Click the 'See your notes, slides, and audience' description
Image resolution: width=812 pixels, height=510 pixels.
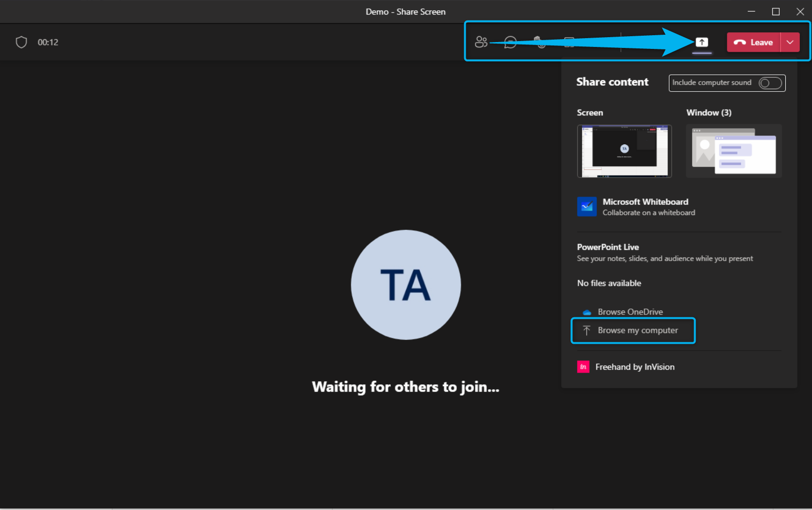tap(665, 259)
